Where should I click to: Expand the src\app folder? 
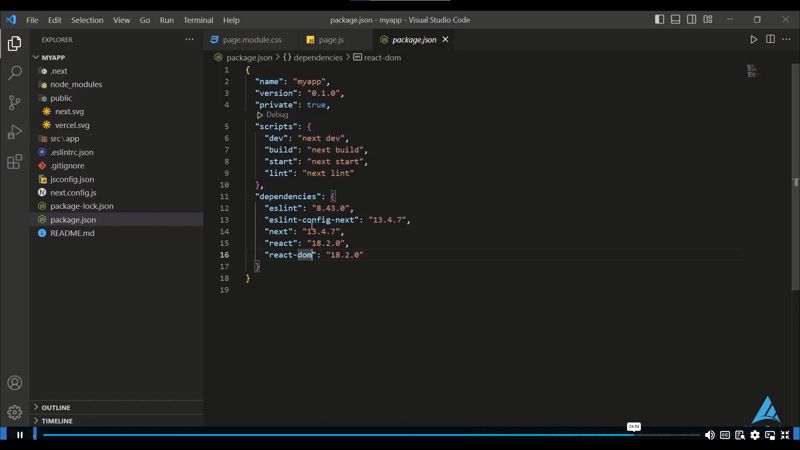point(117,138)
